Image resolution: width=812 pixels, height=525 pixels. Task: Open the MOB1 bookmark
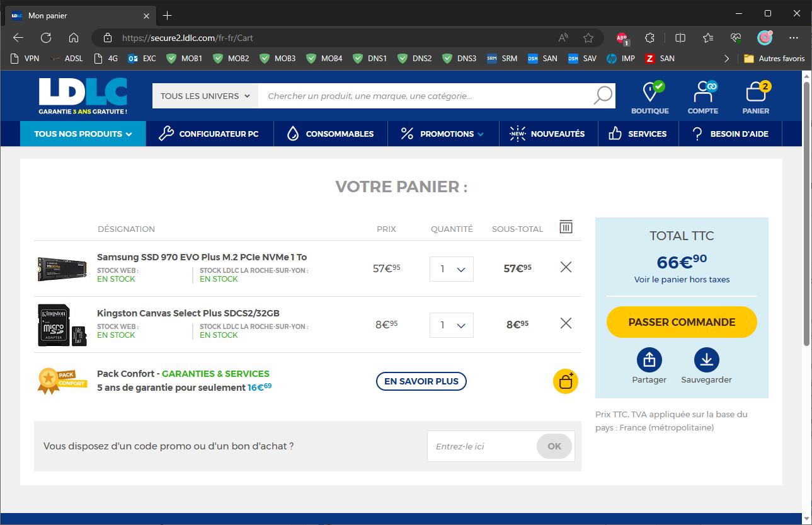click(x=185, y=59)
